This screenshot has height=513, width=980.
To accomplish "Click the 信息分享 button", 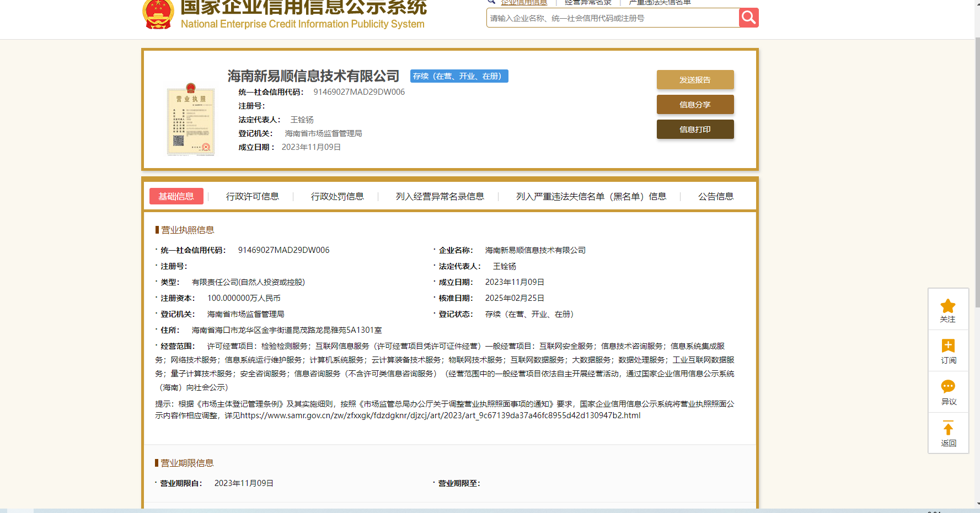I will tap(695, 105).
